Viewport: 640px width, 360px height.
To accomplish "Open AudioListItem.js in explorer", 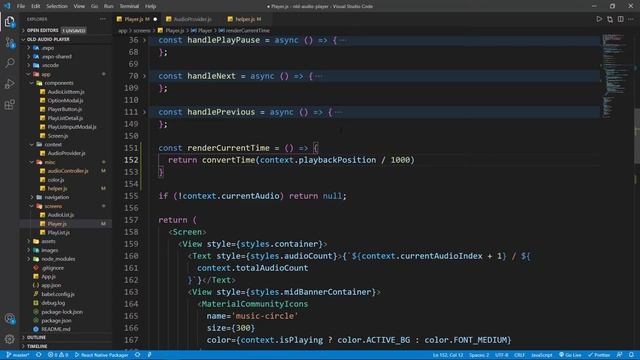I will (66, 92).
